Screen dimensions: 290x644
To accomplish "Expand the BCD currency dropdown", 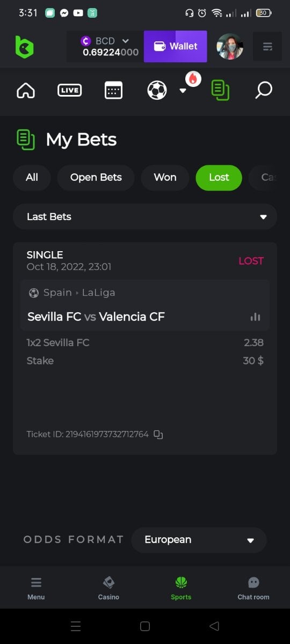I will click(x=125, y=41).
